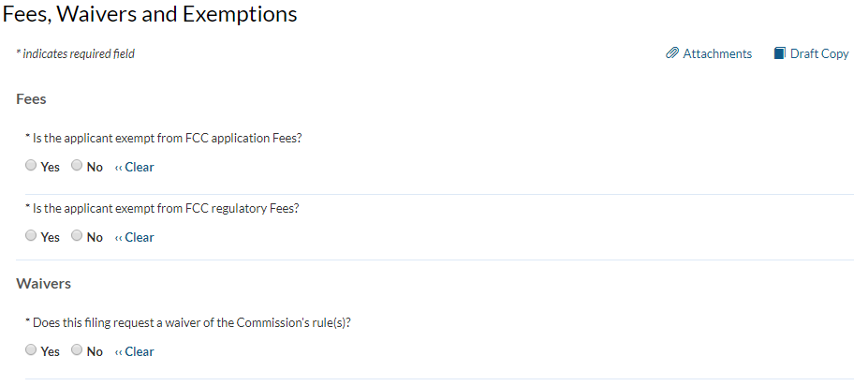The image size is (868, 386).
Task: Click the Fees section heading
Action: [32, 98]
